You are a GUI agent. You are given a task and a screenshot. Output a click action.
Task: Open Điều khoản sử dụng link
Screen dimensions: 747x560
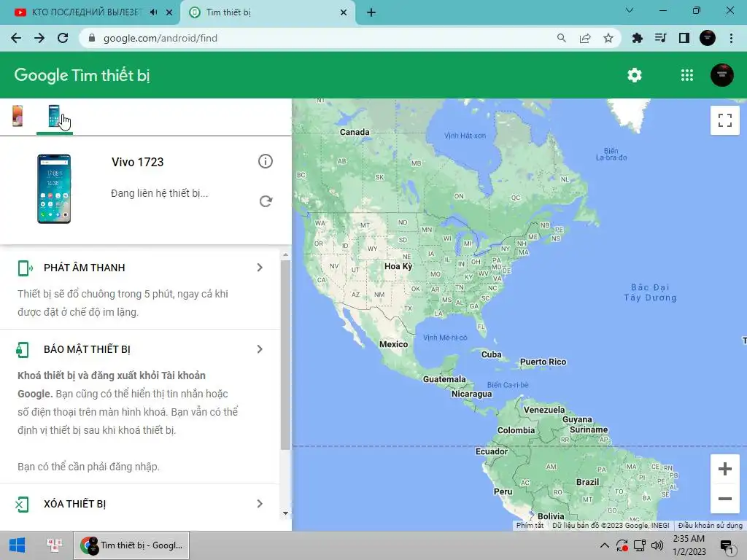[x=711, y=525]
